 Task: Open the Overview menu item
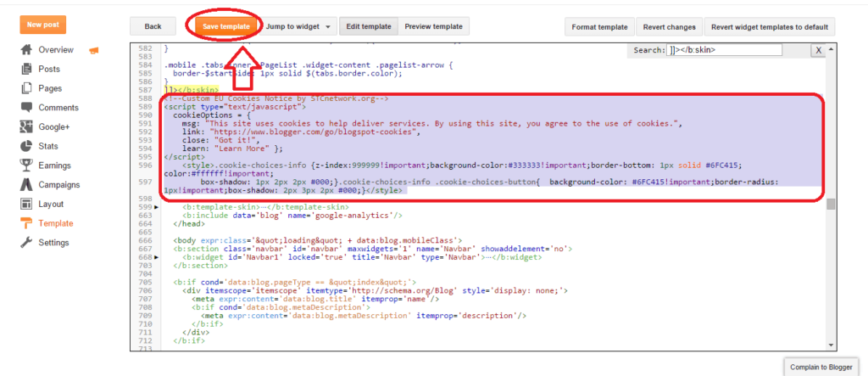[x=56, y=50]
